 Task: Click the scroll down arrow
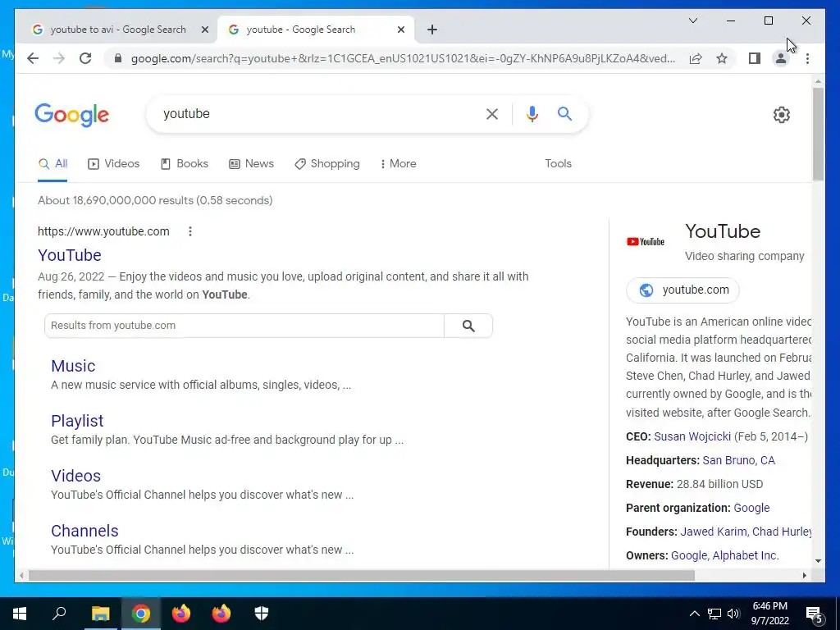(x=818, y=561)
